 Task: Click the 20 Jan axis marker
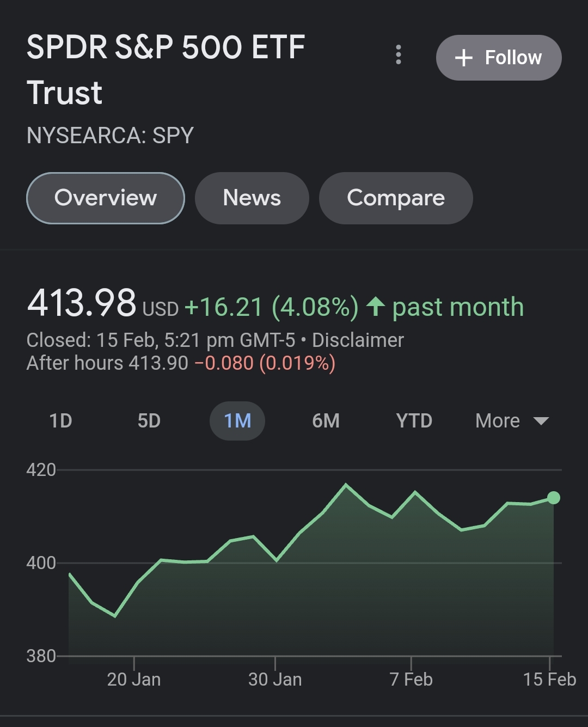tap(134, 679)
